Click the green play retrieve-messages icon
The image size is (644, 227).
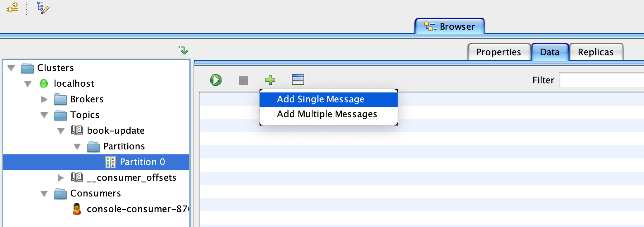[x=215, y=80]
